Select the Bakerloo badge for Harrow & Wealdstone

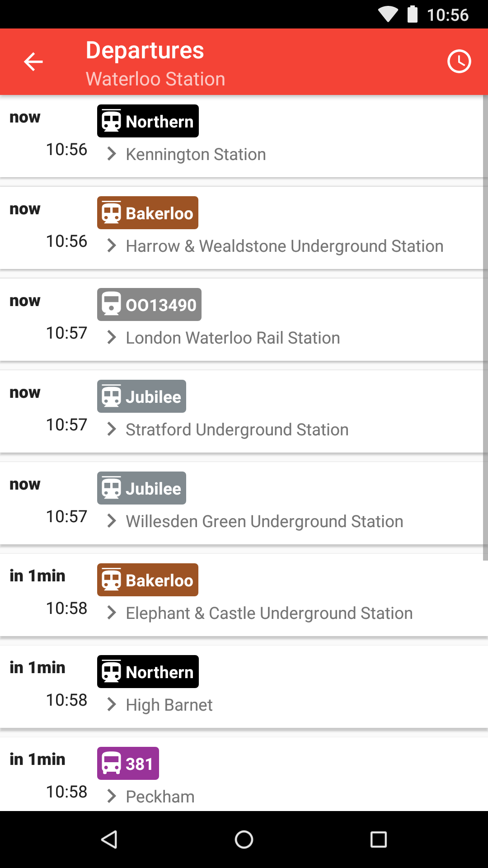pos(148,213)
